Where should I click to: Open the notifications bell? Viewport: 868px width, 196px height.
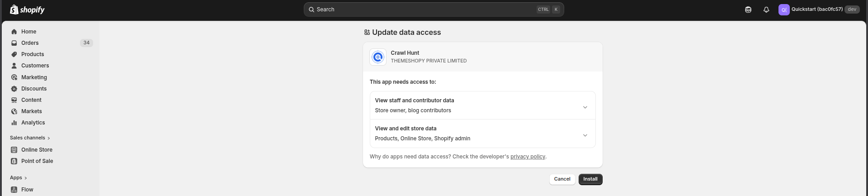click(x=766, y=10)
